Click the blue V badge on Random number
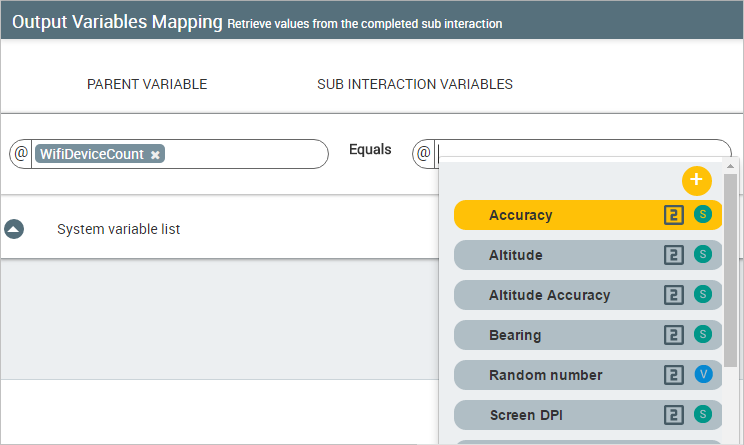The height and width of the screenshot is (445, 744). [x=703, y=374]
